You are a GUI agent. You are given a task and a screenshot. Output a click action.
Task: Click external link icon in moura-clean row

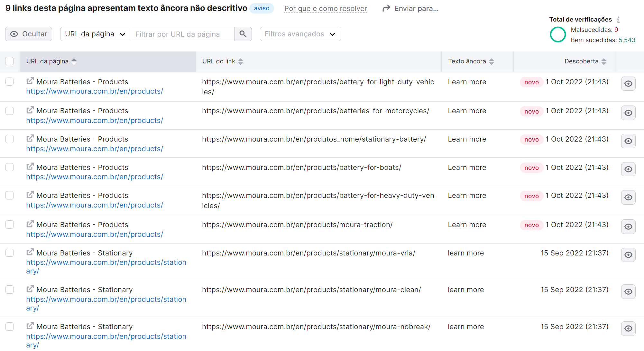[x=30, y=289]
